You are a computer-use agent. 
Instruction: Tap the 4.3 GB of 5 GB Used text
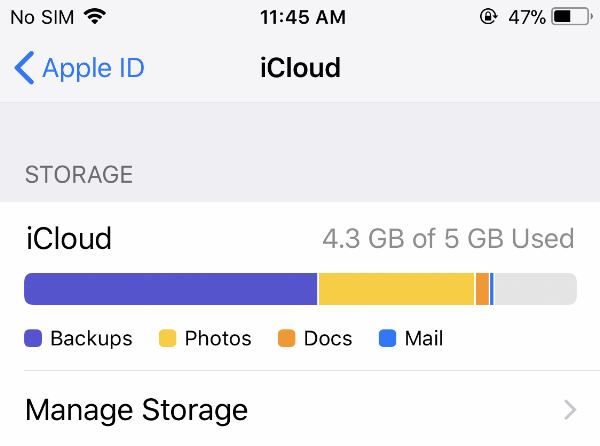(448, 238)
